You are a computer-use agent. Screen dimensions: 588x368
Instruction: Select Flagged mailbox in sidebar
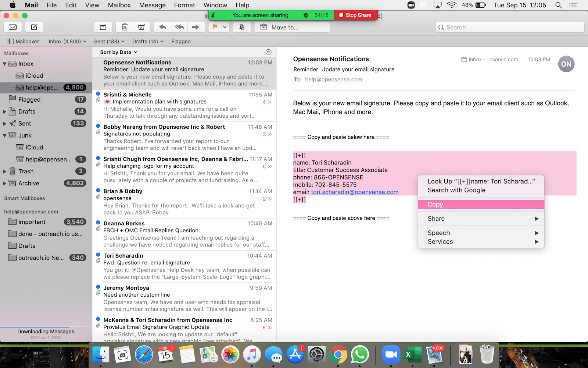(46, 99)
